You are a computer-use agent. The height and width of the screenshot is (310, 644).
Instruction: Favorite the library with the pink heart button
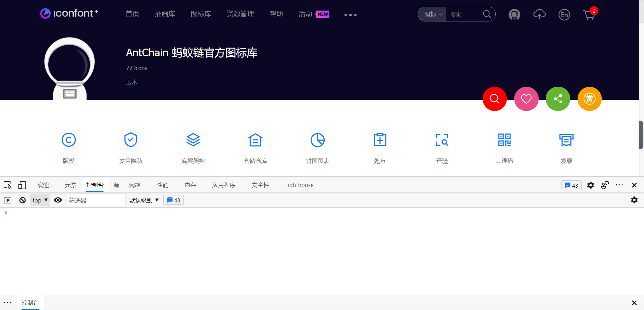526,99
